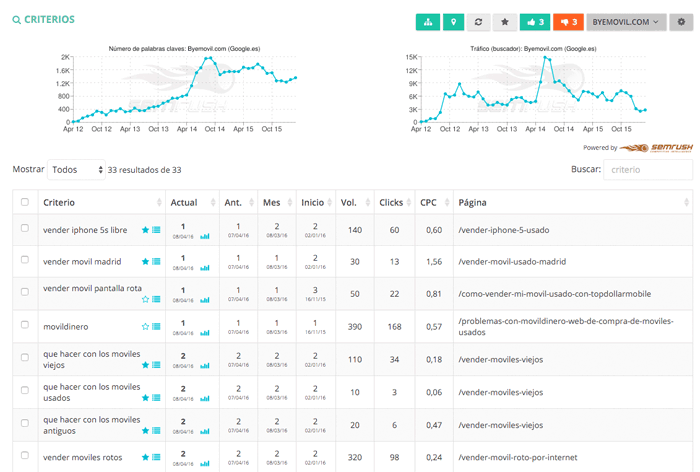The image size is (700, 472).
Task: Open the settings gear button
Action: [681, 22]
